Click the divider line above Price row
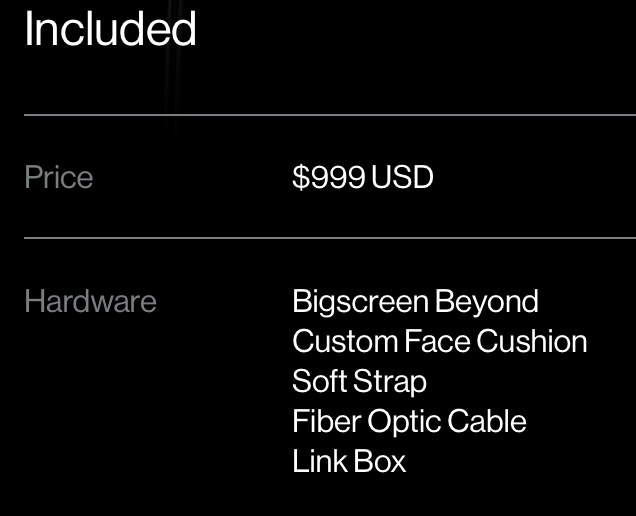636x516 pixels. (330, 115)
